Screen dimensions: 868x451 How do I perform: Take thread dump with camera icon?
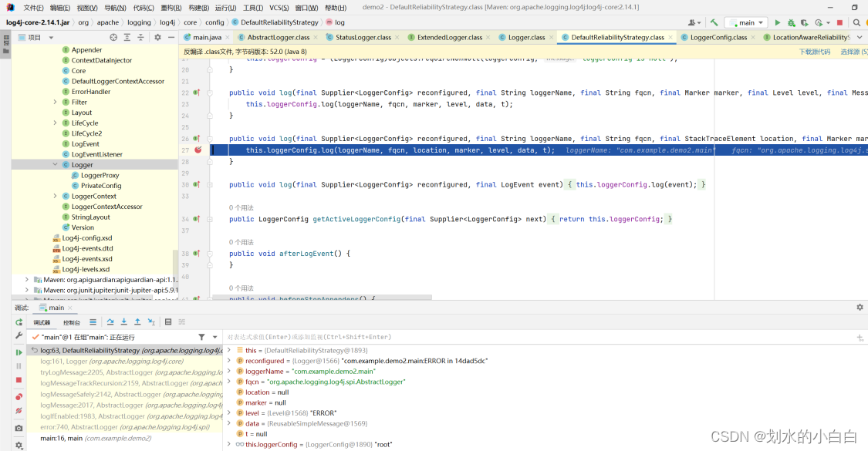(x=19, y=429)
